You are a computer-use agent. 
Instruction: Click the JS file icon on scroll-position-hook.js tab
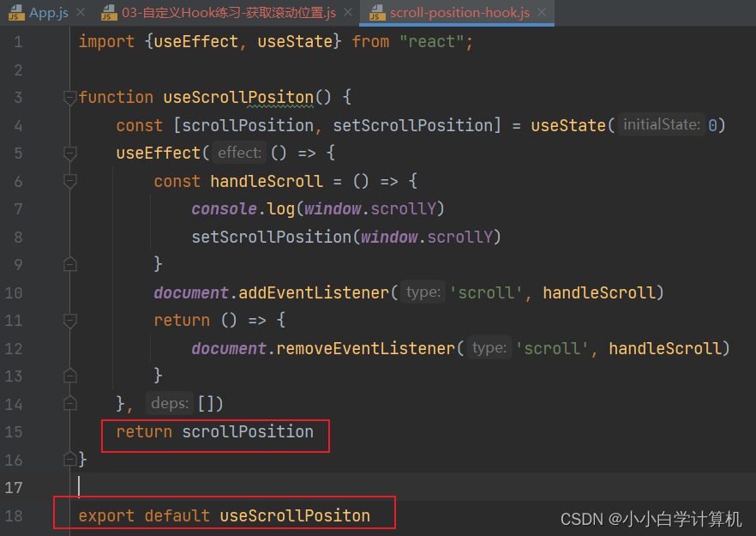click(x=377, y=13)
